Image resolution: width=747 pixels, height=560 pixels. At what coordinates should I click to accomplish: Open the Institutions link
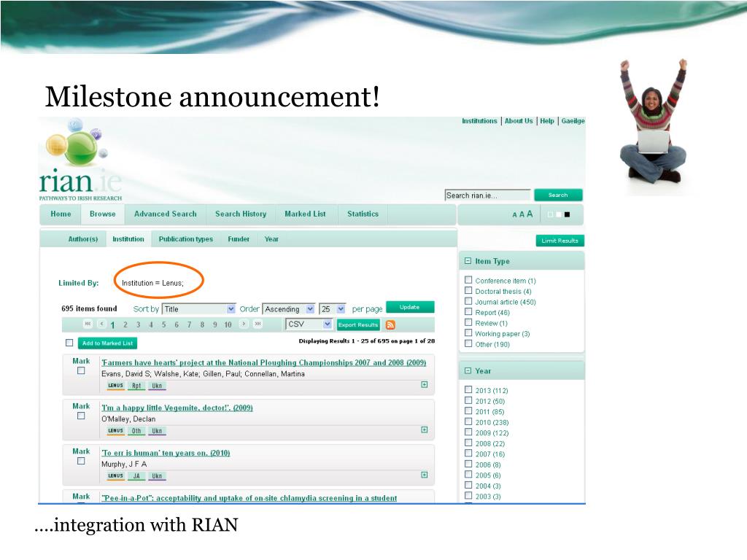pyautogui.click(x=479, y=121)
